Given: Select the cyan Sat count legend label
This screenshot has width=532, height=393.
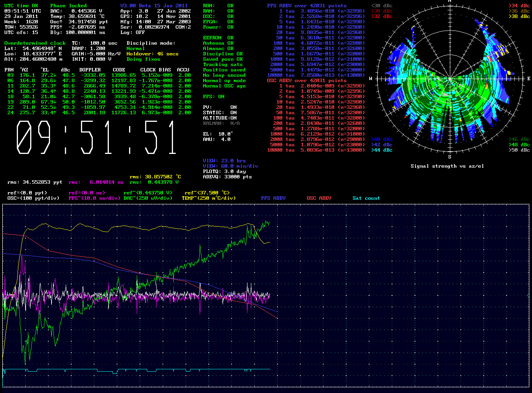Looking at the screenshot, I should pyautogui.click(x=366, y=198).
